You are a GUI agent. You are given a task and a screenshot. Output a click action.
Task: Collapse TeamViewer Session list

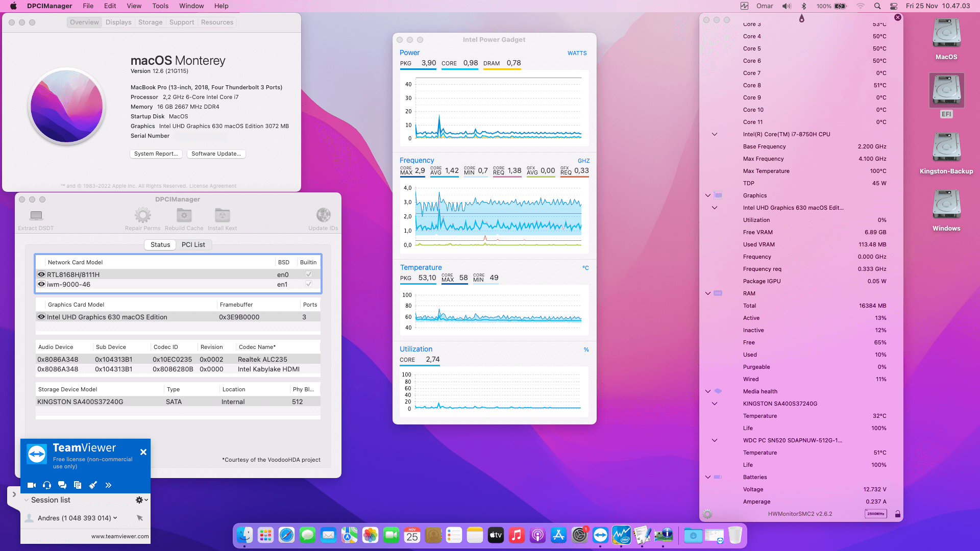coord(27,500)
